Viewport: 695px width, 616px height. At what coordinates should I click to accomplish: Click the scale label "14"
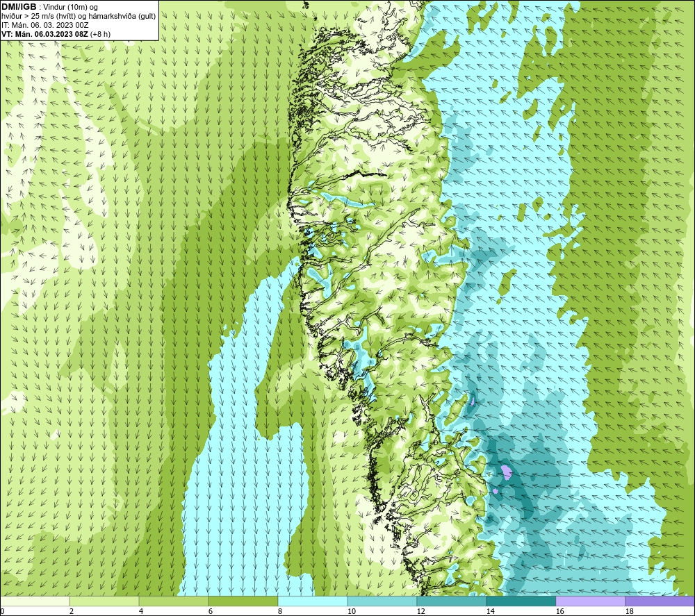click(490, 611)
